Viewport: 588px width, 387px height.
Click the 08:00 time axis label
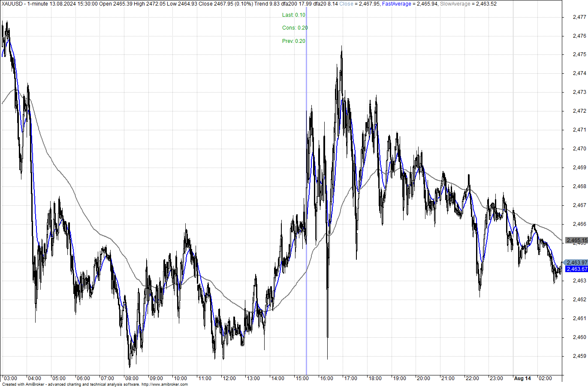132,378
